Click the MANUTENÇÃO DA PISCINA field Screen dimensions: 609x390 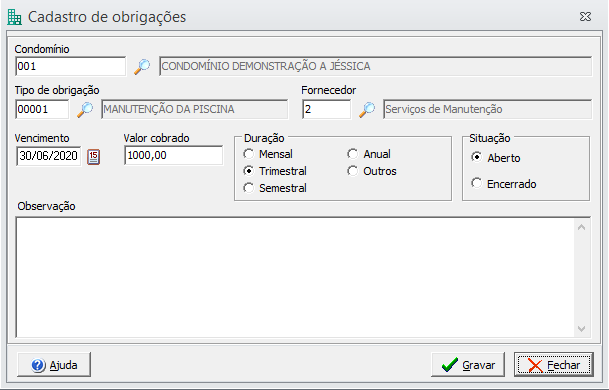[x=195, y=110]
